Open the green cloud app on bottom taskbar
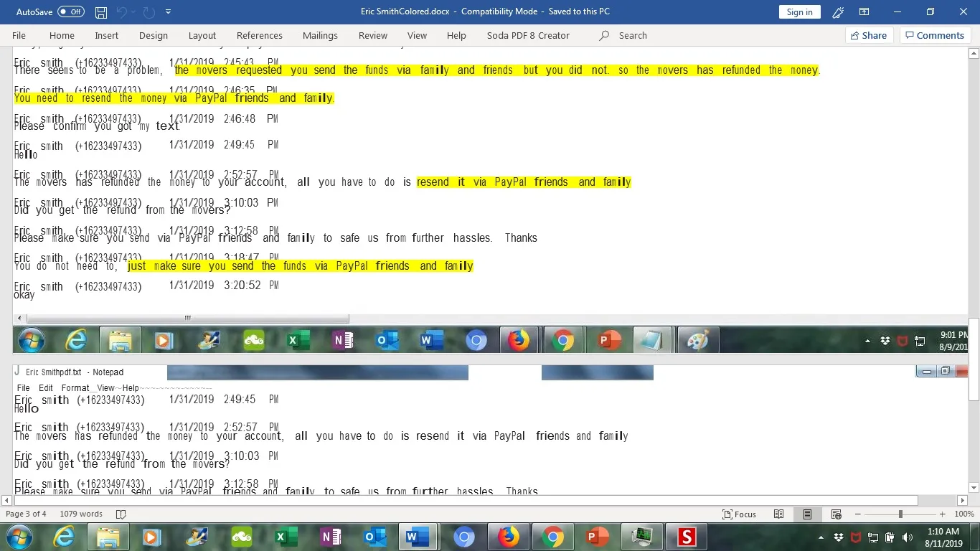Screen dimensions: 980x551 [242, 536]
